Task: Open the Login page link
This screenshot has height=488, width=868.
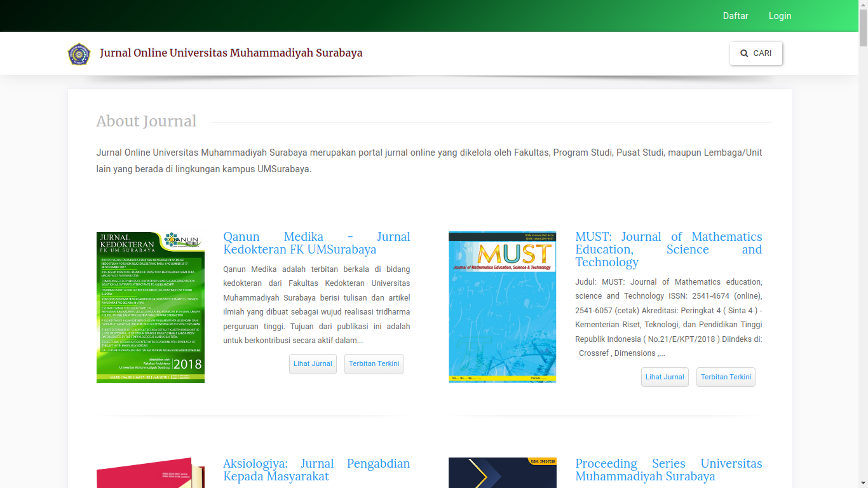Action: coord(780,16)
